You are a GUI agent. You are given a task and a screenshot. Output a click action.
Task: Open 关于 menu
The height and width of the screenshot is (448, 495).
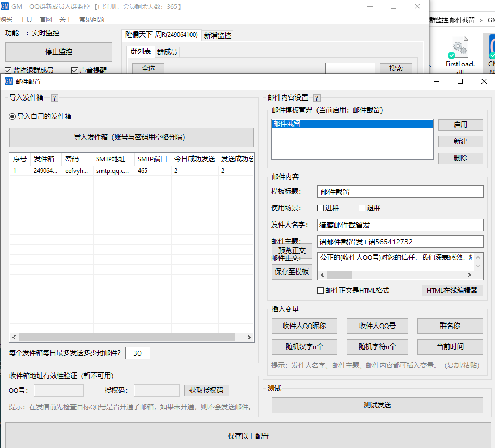point(66,20)
